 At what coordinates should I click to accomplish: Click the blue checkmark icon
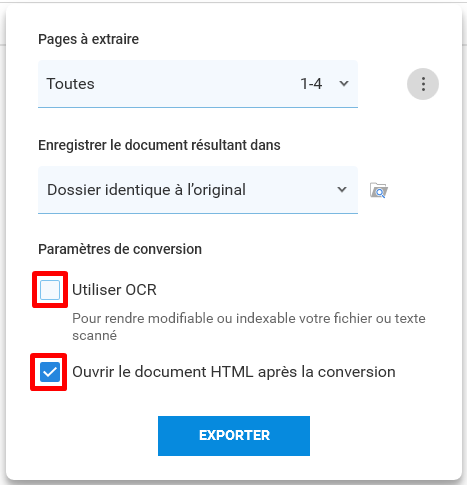pyautogui.click(x=50, y=372)
